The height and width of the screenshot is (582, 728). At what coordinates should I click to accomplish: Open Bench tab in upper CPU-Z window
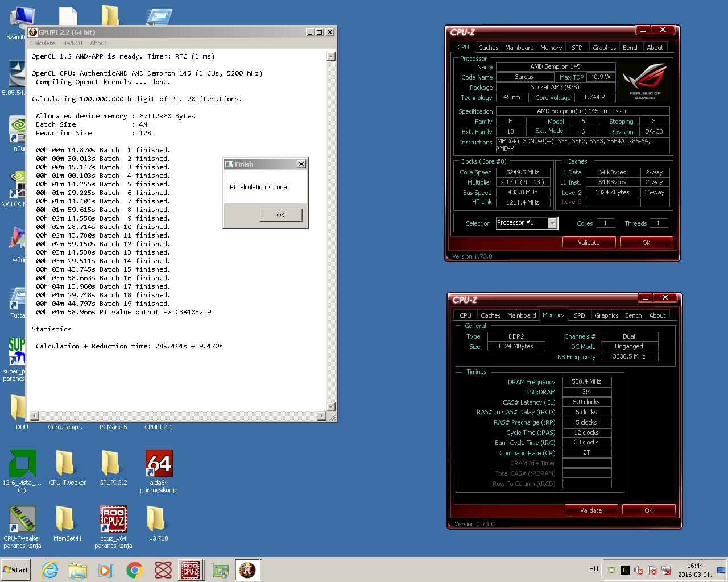pos(631,48)
